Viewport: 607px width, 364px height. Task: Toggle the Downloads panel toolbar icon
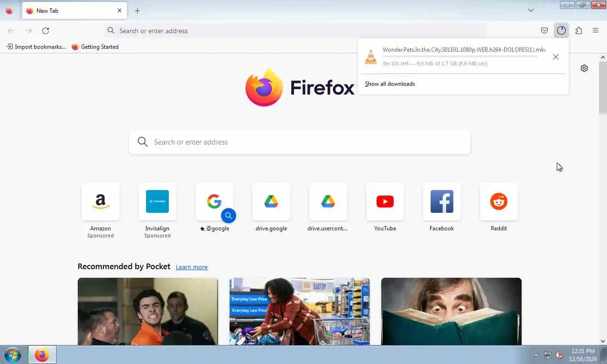561,31
